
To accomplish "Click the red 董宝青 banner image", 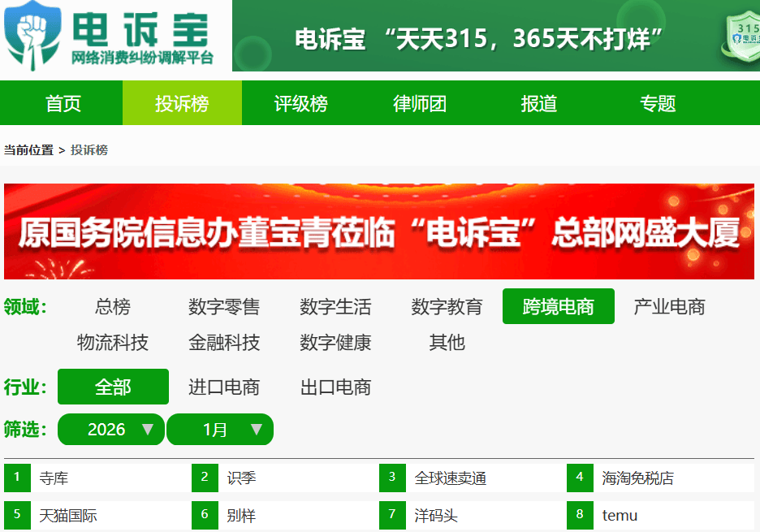I will click(x=379, y=231).
